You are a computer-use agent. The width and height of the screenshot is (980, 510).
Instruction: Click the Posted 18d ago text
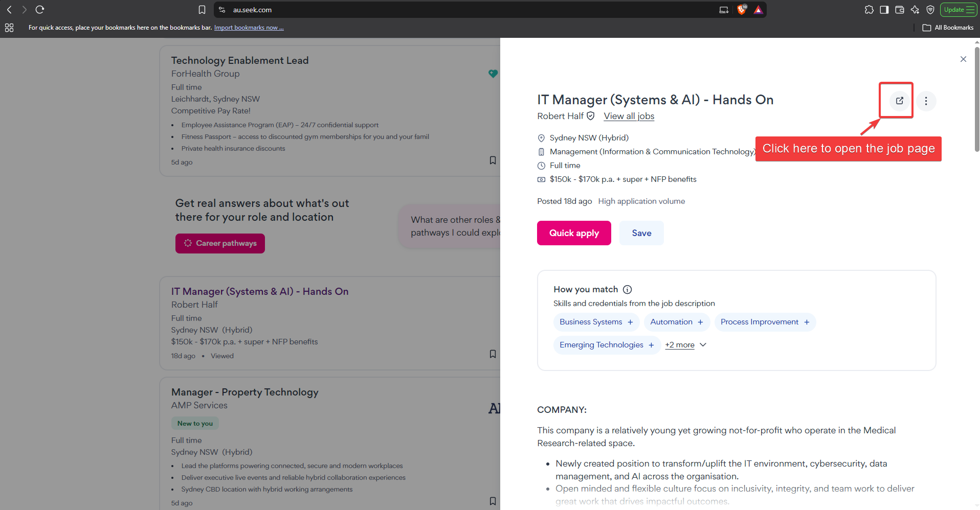point(564,201)
